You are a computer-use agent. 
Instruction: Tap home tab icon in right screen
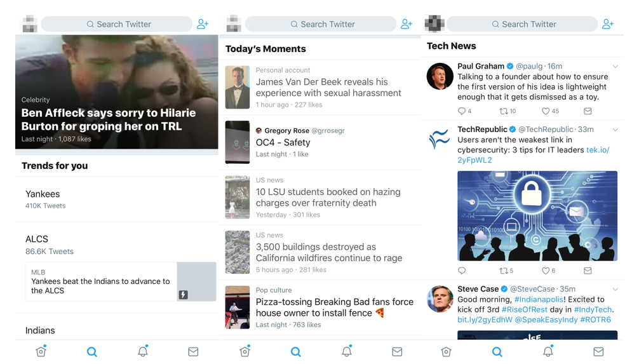tap(447, 351)
